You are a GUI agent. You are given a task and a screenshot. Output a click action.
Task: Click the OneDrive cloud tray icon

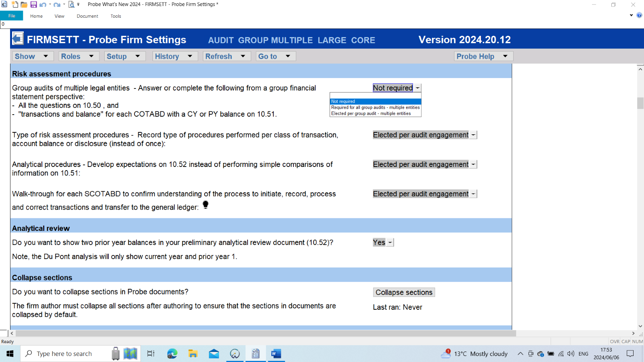541,354
